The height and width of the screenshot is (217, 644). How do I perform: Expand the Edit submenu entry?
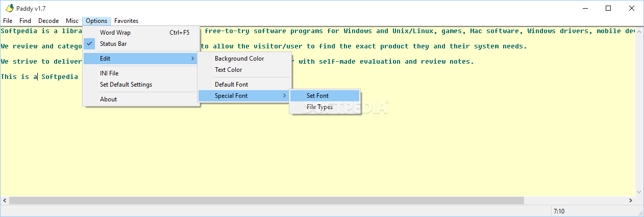[x=141, y=59]
